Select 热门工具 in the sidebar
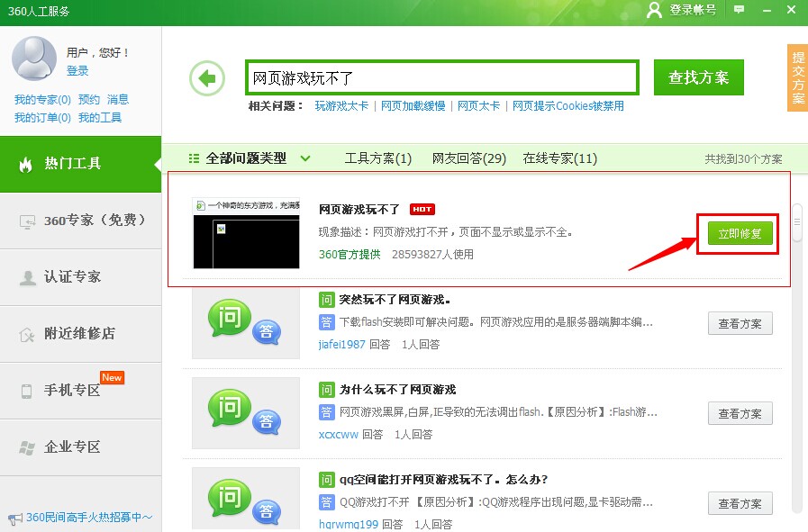 80,165
